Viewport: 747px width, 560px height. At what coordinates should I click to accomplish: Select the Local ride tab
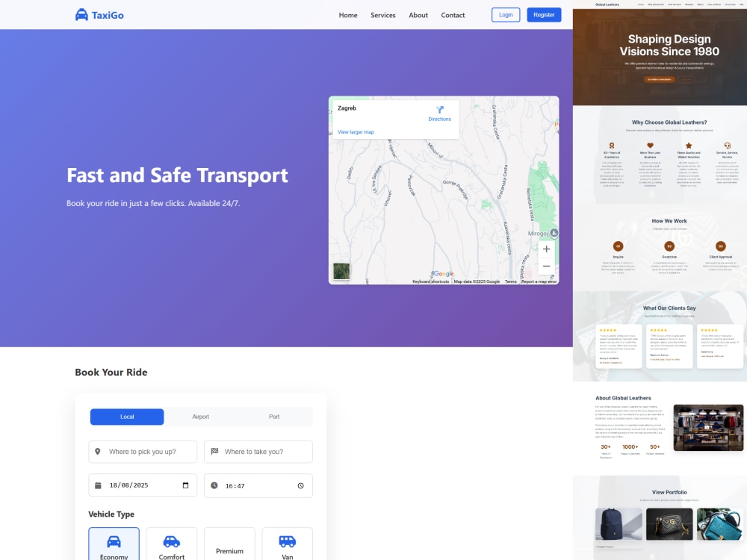pos(127,417)
